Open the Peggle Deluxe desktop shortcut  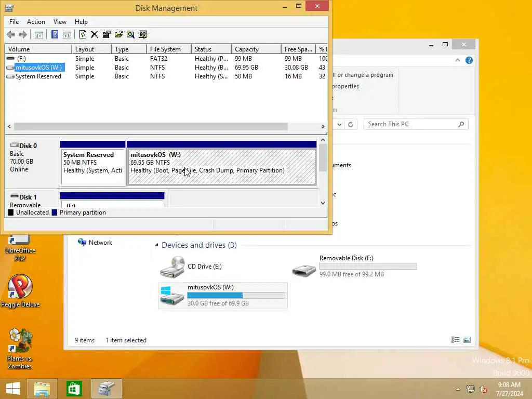coord(20,291)
